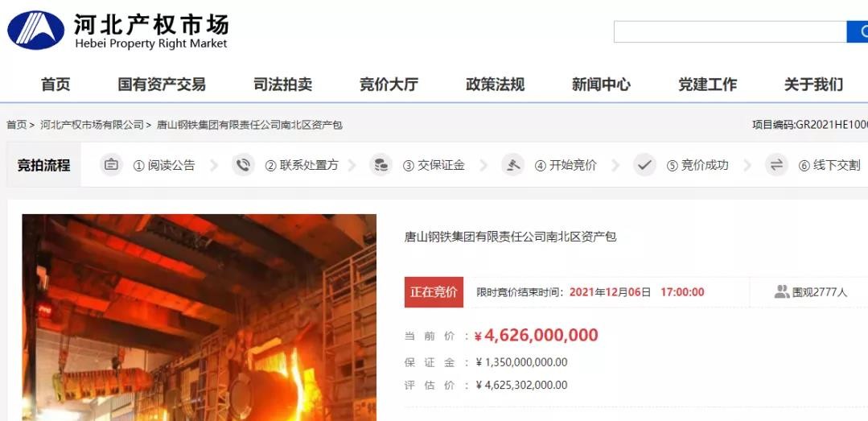Click the 河北产权市场有限公司 breadcrumb link

pyautogui.click(x=92, y=126)
